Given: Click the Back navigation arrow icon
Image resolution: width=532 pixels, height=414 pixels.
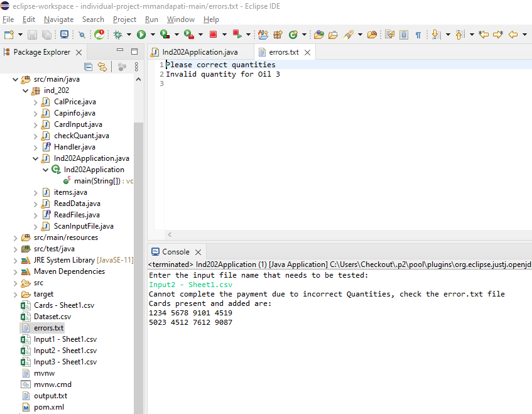Looking at the screenshot, I should (513, 35).
